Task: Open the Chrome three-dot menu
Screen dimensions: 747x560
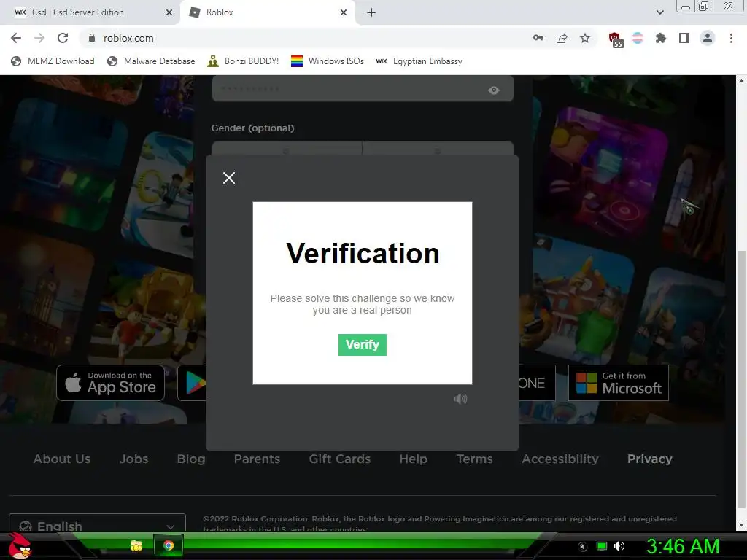Action: click(x=731, y=38)
